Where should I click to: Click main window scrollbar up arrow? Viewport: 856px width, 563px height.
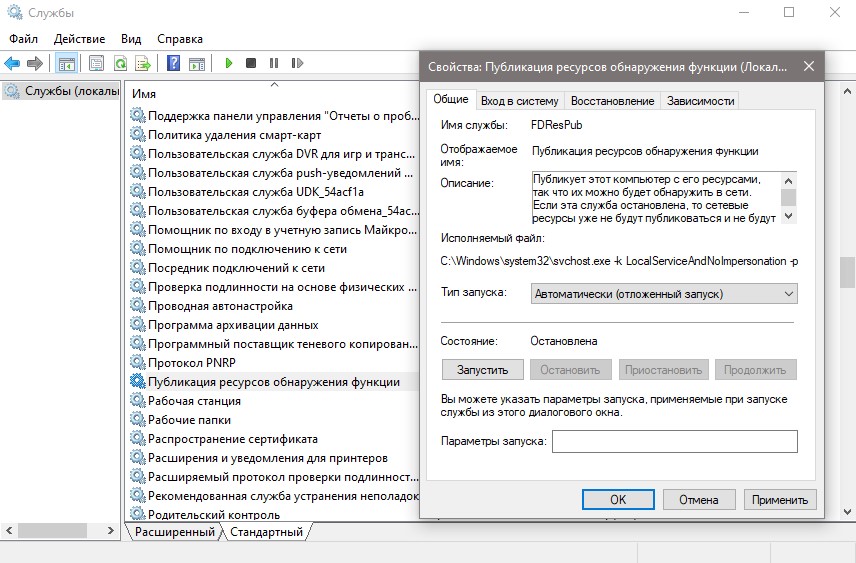[847, 91]
